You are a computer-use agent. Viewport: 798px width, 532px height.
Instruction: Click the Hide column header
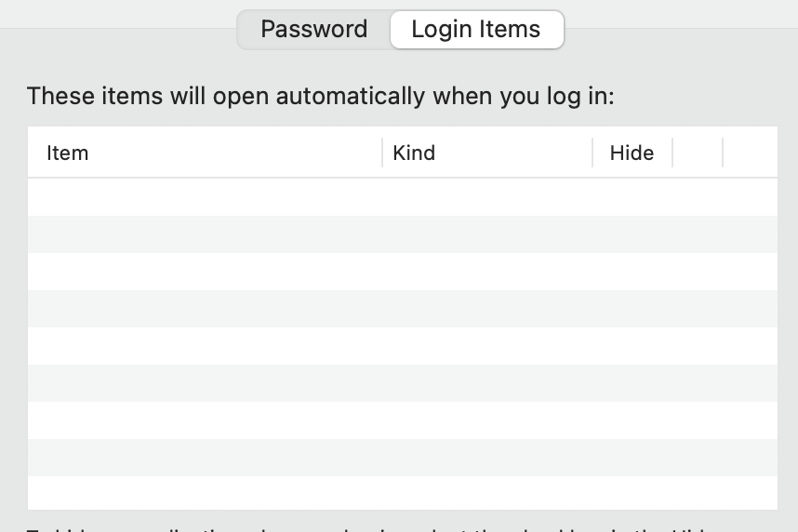tap(632, 153)
